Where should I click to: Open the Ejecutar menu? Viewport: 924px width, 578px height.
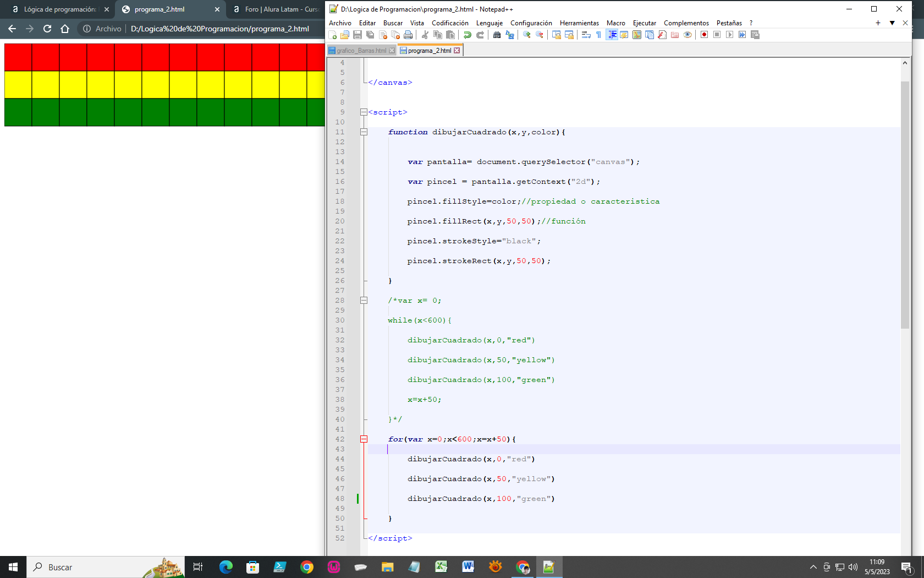coord(644,23)
